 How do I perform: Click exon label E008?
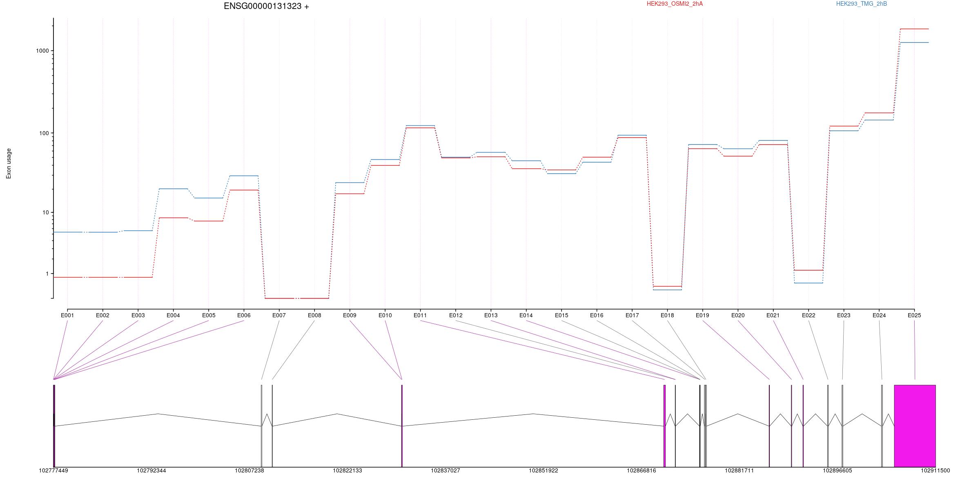click(314, 315)
